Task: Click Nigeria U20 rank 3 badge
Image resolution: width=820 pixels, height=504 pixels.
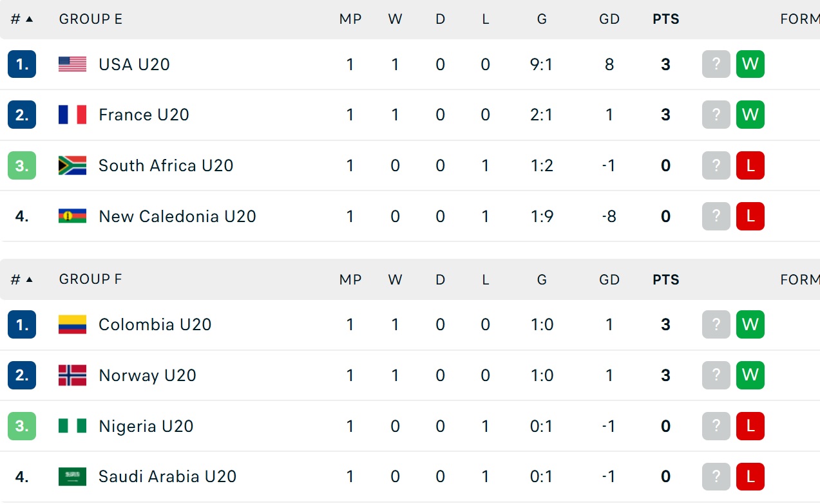Action: click(x=22, y=426)
